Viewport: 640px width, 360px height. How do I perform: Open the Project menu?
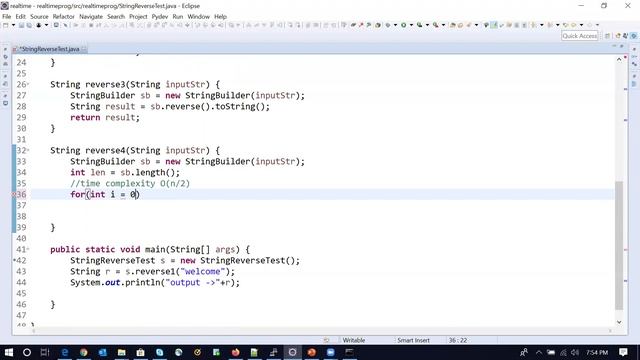(138, 17)
